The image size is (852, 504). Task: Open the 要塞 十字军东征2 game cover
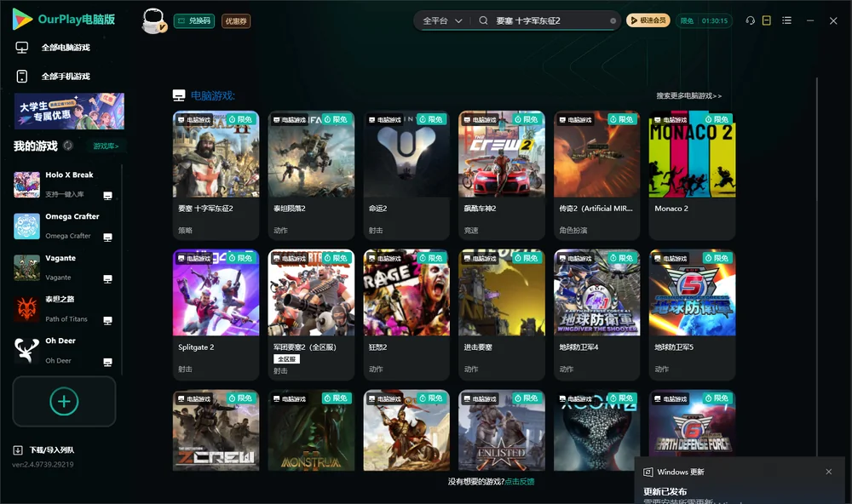coord(216,154)
